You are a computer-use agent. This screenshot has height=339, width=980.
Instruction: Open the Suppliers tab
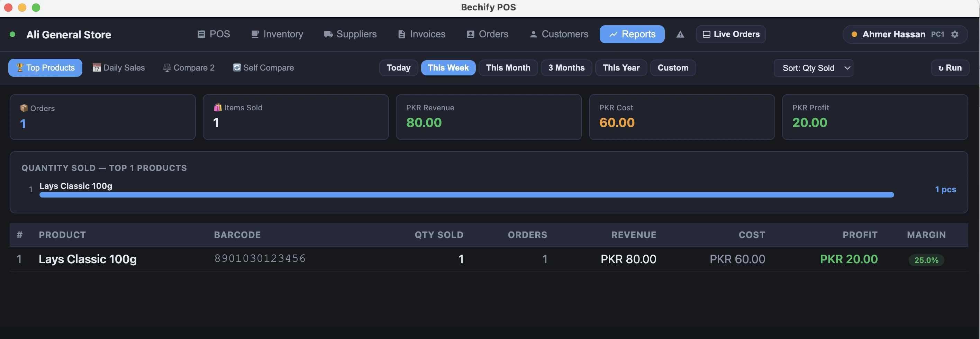tap(350, 34)
